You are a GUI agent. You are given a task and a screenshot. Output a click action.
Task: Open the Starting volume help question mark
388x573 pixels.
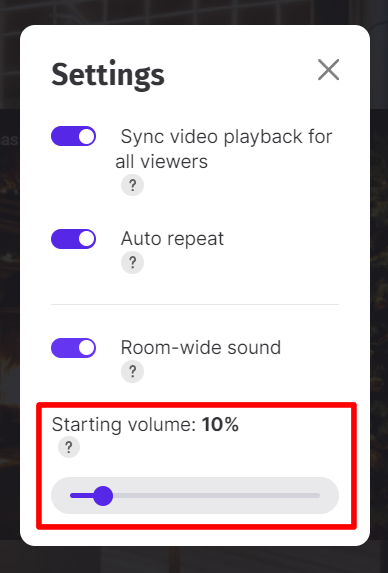(x=69, y=447)
